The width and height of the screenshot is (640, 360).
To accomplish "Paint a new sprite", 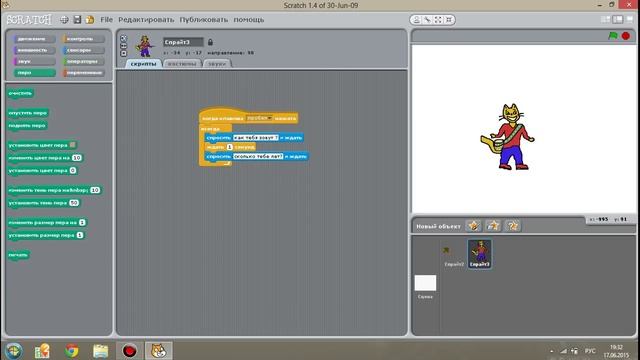I will 474,225.
